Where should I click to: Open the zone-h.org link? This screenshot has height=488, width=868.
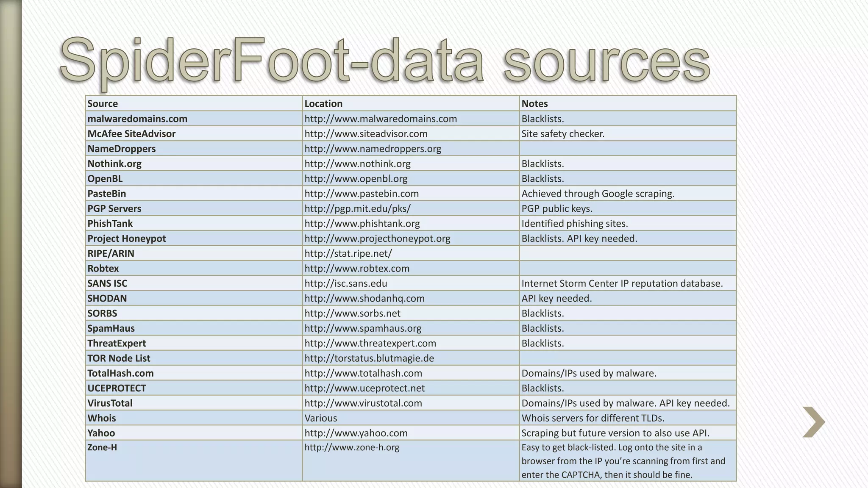pyautogui.click(x=352, y=447)
